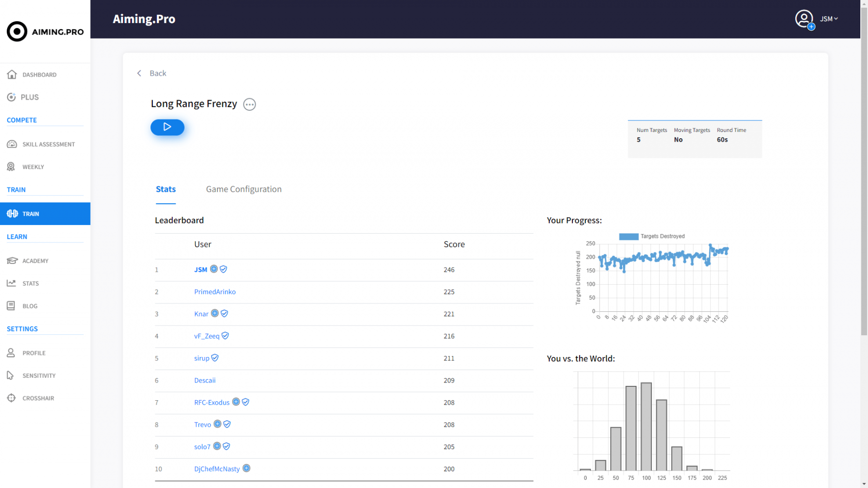Expand the JSM account dropdown
868x488 pixels.
829,19
